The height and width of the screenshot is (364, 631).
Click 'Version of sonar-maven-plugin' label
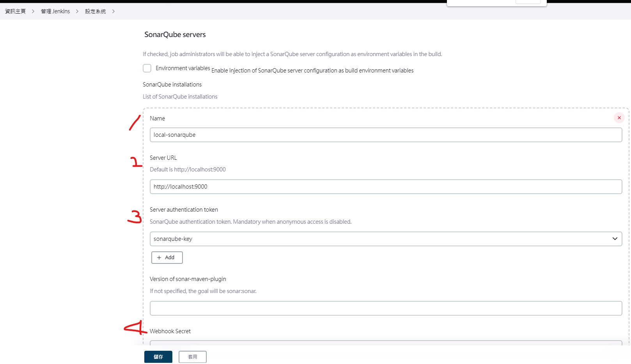188,279
